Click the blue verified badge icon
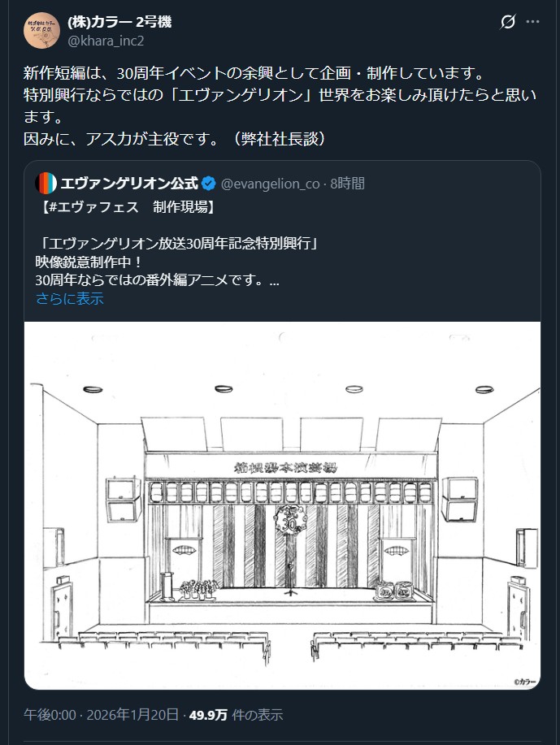 (x=209, y=184)
